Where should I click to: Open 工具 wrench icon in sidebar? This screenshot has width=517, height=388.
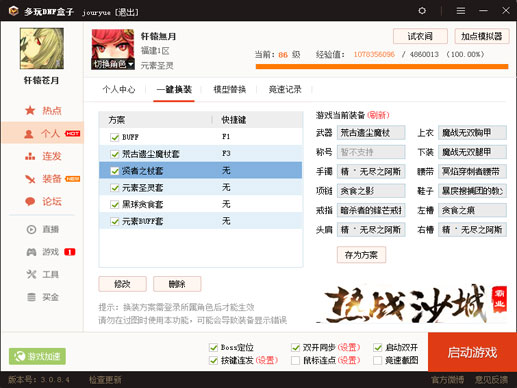(31, 274)
